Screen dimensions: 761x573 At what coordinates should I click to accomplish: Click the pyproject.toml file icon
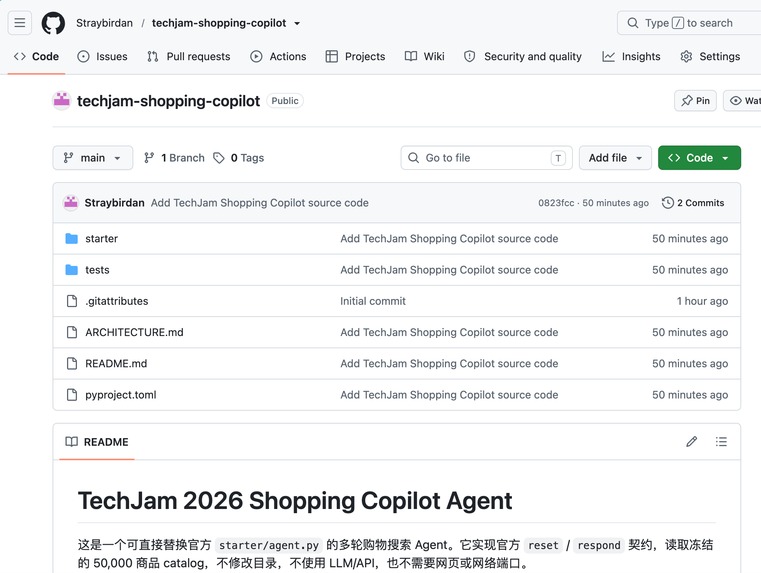point(72,395)
